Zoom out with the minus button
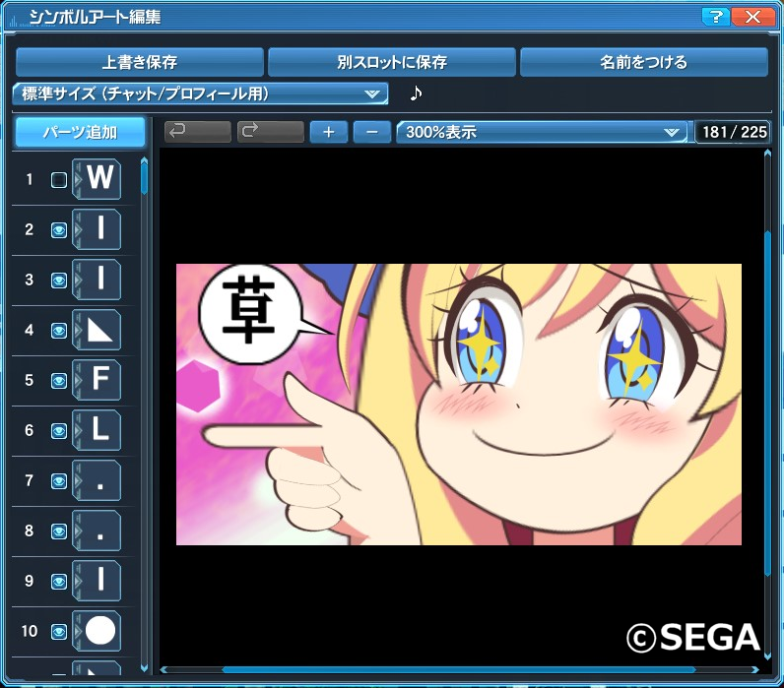The height and width of the screenshot is (688, 784). point(372,132)
